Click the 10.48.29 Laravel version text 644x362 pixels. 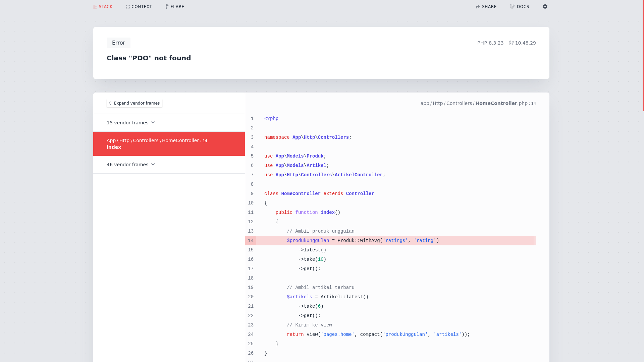(x=525, y=43)
